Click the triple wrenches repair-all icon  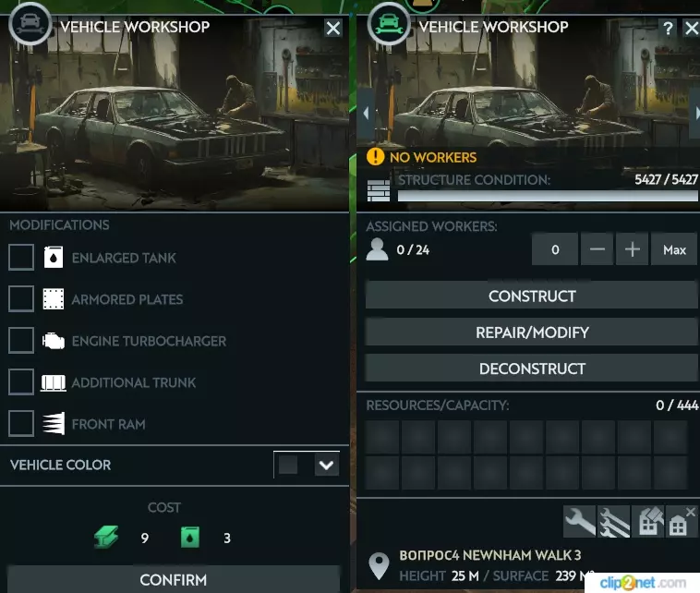click(614, 522)
